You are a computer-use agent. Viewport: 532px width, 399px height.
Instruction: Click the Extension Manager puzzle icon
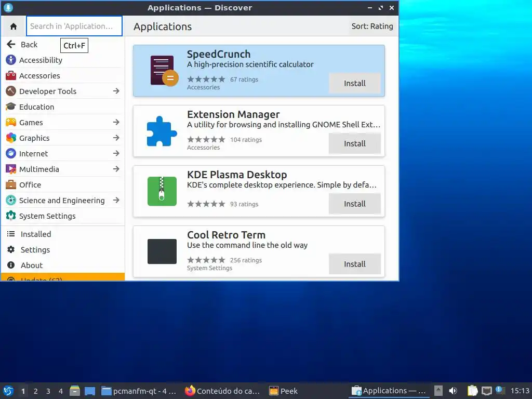click(x=162, y=131)
